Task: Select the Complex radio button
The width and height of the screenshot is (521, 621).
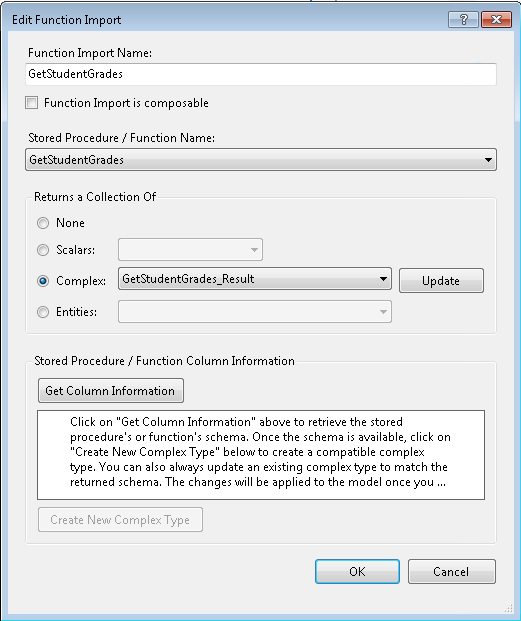Action: [x=43, y=281]
